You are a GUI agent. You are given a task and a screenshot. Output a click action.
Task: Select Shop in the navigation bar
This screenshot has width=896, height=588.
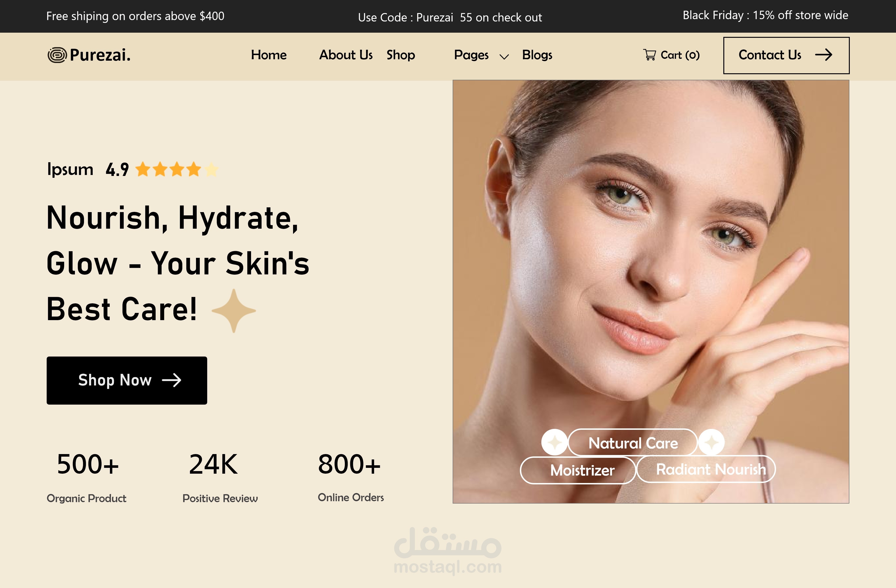point(401,55)
